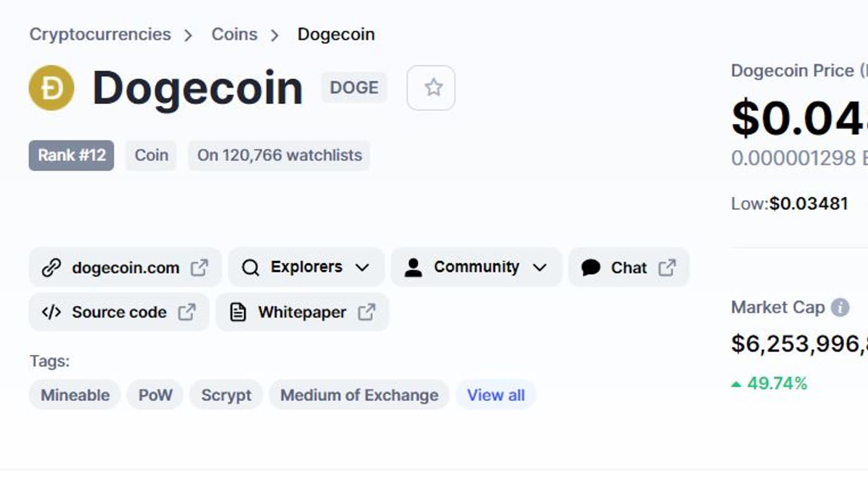Expand the Explorers dropdown
Screen dimensions: 868x488
tap(307, 267)
